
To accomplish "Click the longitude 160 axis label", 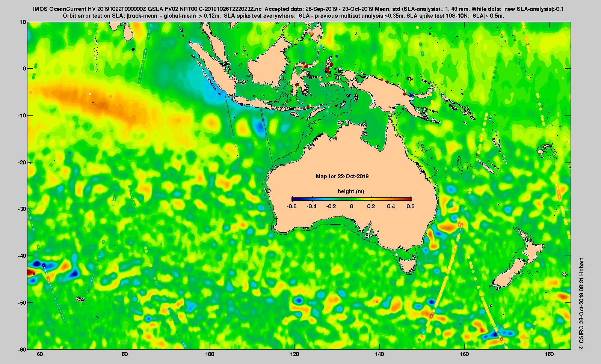I will point(464,355).
